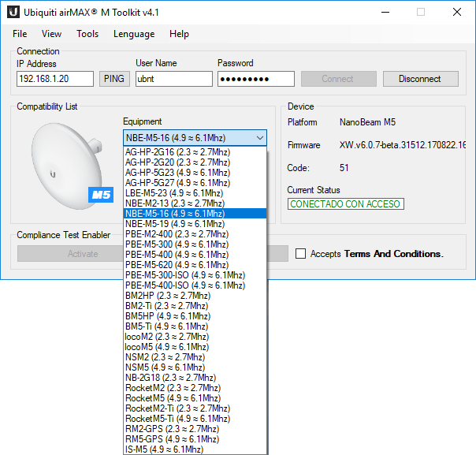
Task: Select RocketM2-Ti from equipment list
Action: click(x=195, y=408)
